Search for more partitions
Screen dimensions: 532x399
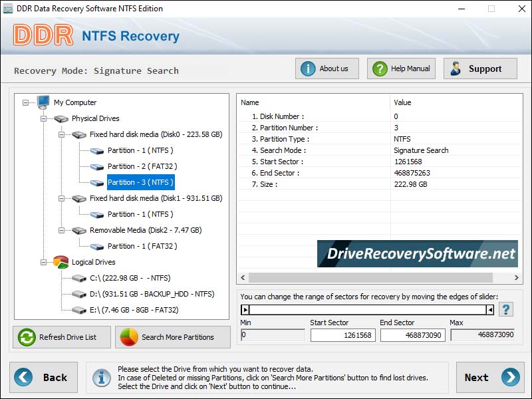(x=173, y=337)
